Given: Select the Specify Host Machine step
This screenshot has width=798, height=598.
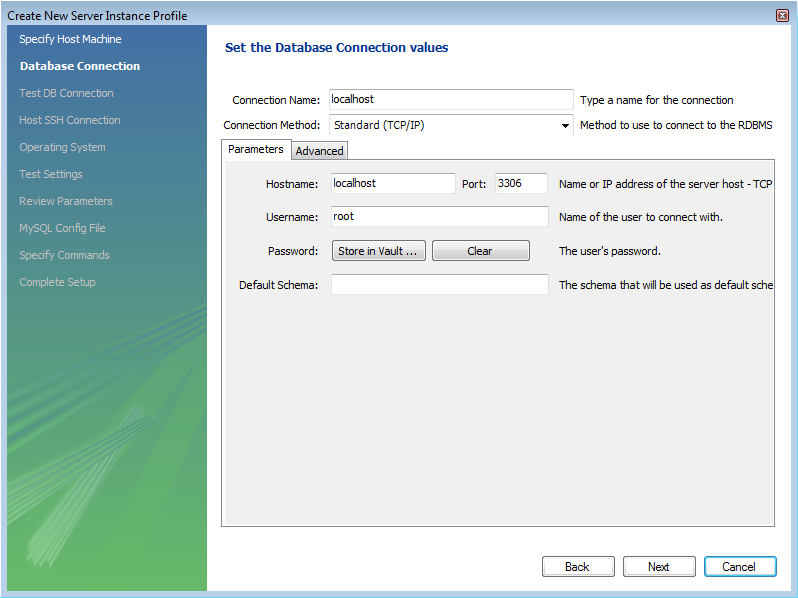Looking at the screenshot, I should click(x=70, y=39).
